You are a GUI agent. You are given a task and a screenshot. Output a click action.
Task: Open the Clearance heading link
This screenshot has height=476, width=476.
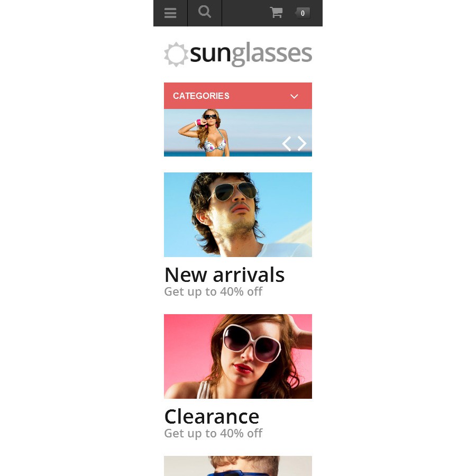click(x=212, y=417)
